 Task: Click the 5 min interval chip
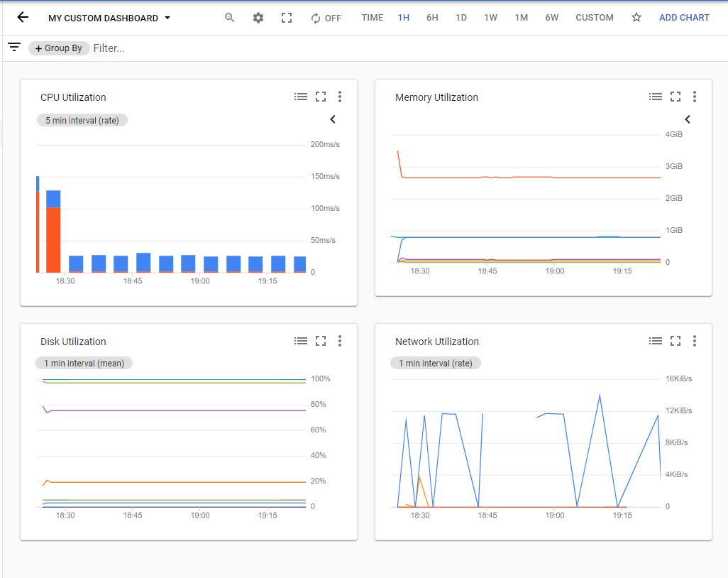(82, 121)
